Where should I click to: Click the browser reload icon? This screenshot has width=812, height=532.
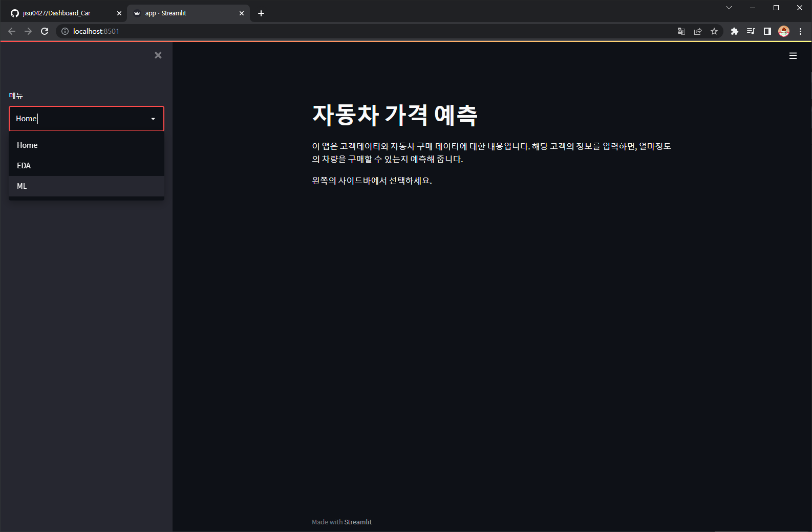pyautogui.click(x=45, y=31)
